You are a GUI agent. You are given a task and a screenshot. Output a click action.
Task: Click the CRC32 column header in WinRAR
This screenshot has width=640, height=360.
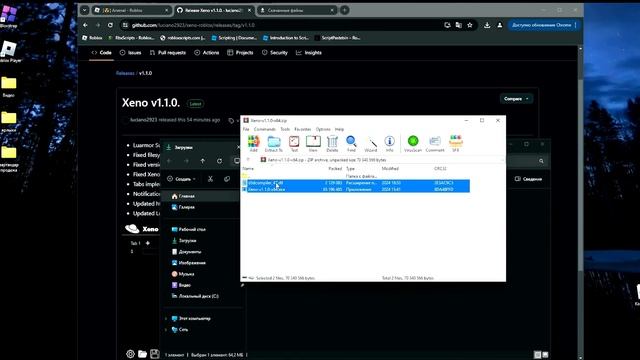(440, 169)
